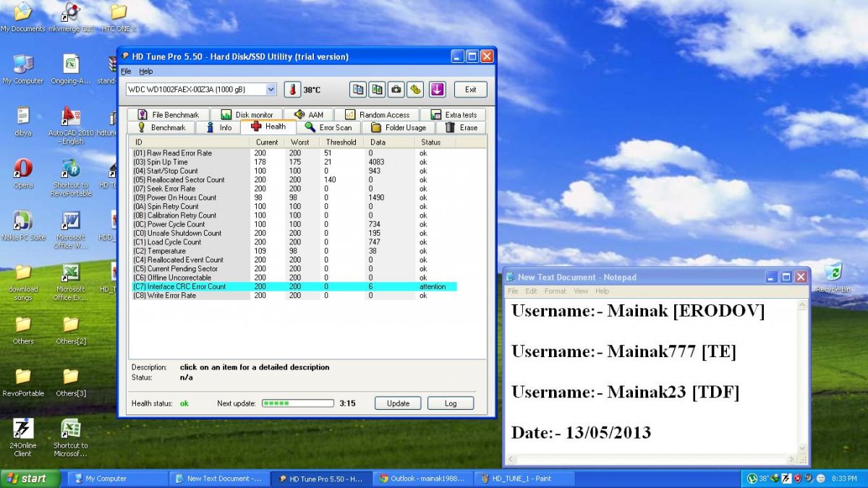The height and width of the screenshot is (488, 868).
Task: Click the Exit button in HD Tune
Action: coord(471,90)
